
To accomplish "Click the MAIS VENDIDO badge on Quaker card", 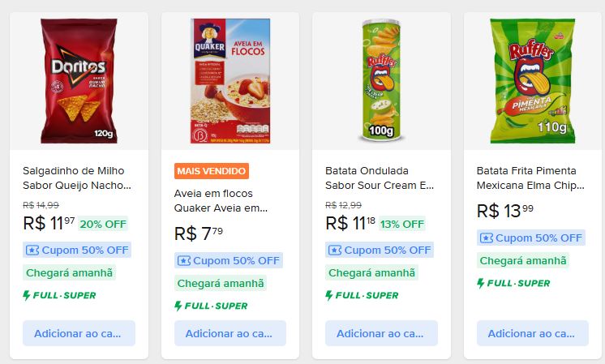I will point(212,171).
